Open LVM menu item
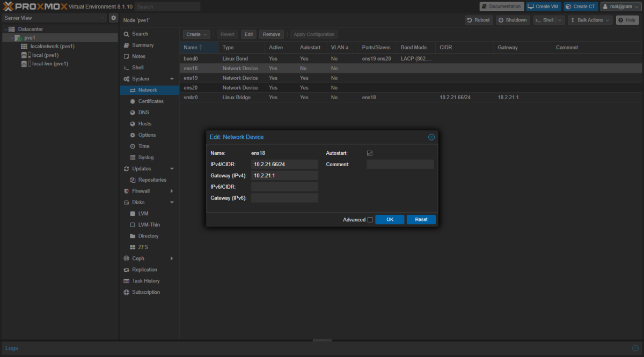This screenshot has height=357, width=644. [149, 214]
